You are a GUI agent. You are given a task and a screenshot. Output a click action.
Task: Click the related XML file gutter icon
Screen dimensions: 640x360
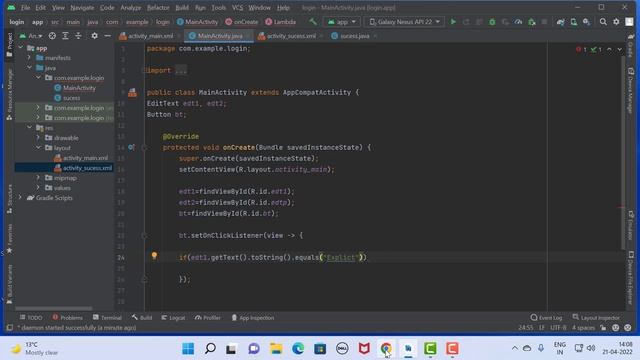coord(132,93)
